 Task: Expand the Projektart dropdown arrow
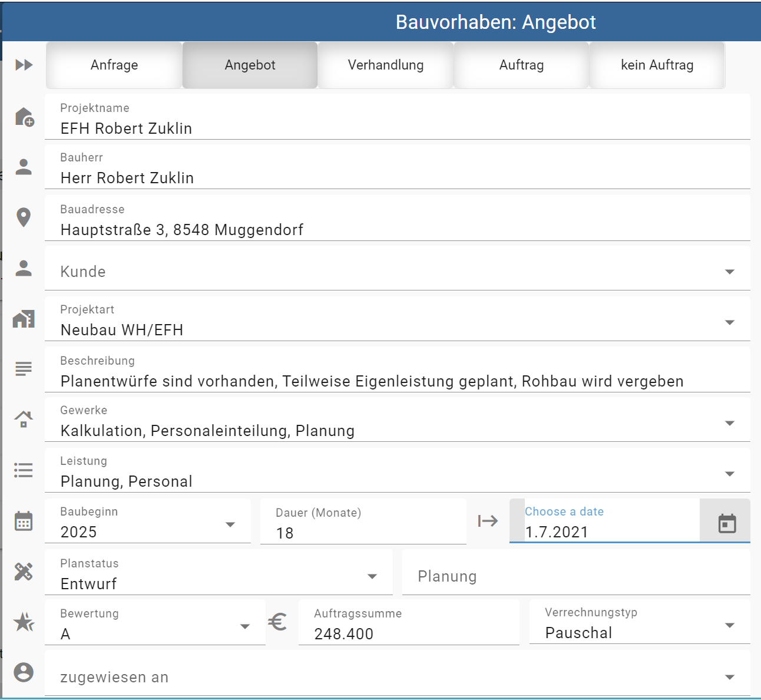[x=729, y=322]
